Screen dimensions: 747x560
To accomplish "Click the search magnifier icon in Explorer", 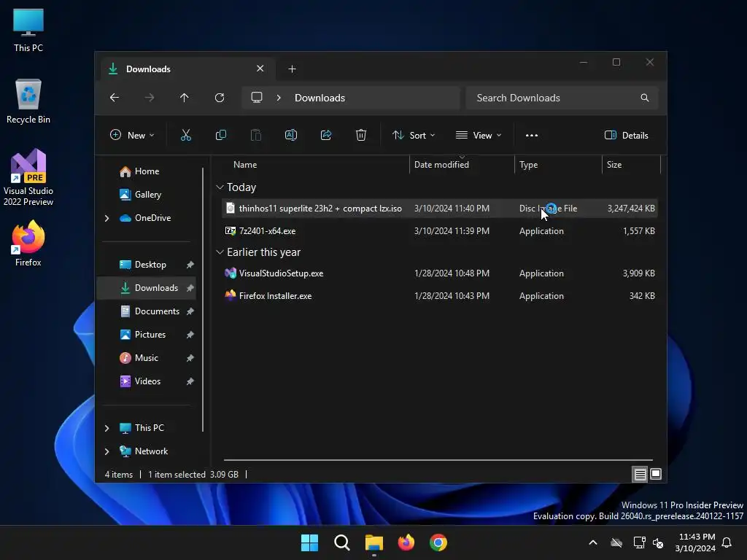I will pos(645,98).
